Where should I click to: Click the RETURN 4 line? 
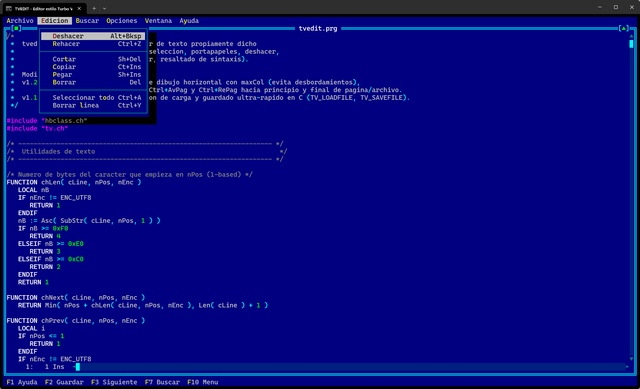point(45,236)
